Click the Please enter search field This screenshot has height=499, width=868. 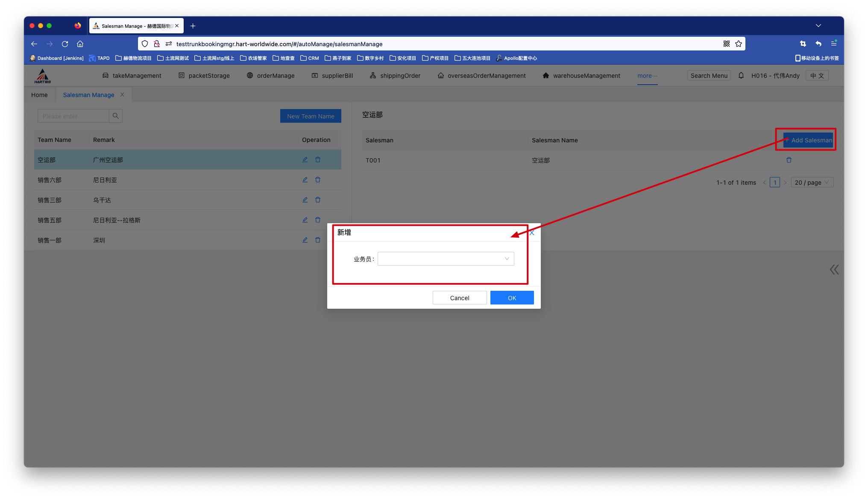point(73,116)
